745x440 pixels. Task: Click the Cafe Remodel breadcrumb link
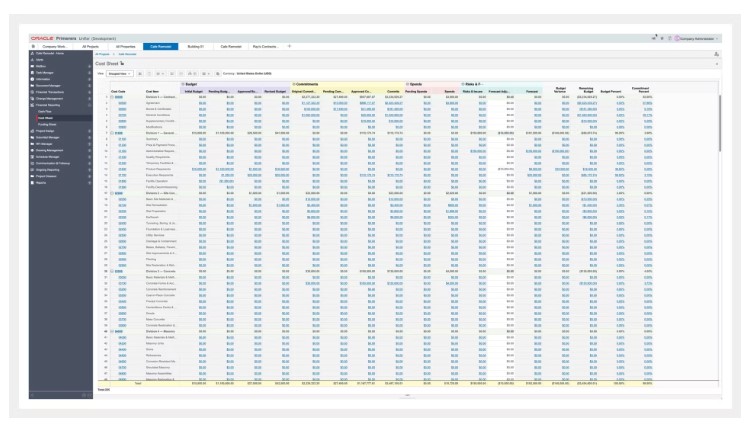coord(127,54)
